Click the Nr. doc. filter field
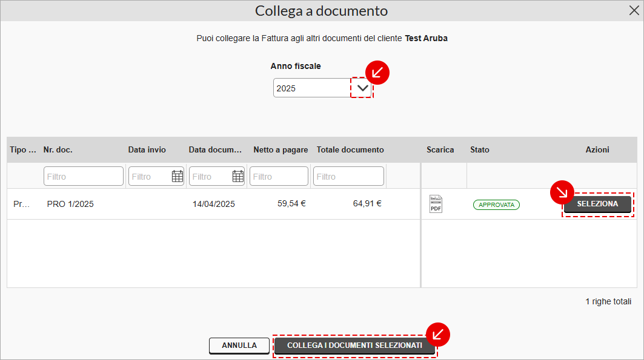 click(83, 176)
